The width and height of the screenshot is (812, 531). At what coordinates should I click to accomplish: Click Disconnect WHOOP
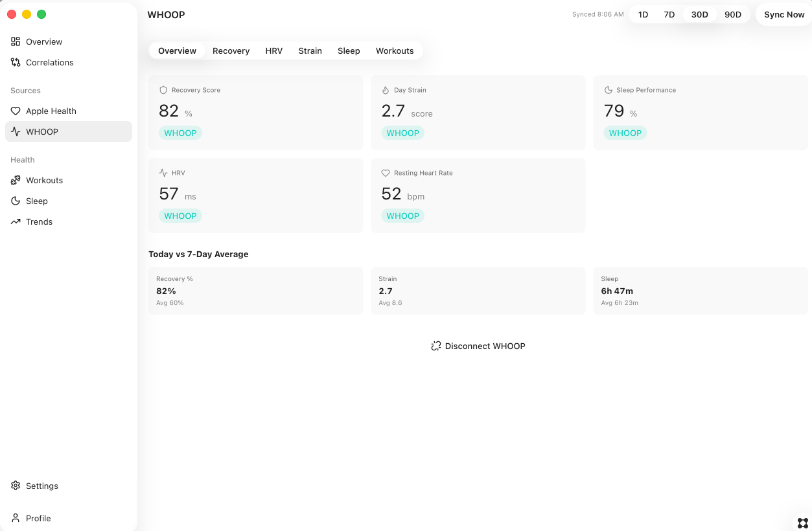point(478,346)
